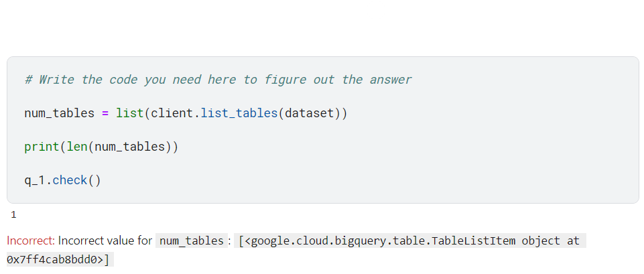Click the purple equals sign operator
644x274 pixels.
[x=105, y=113]
